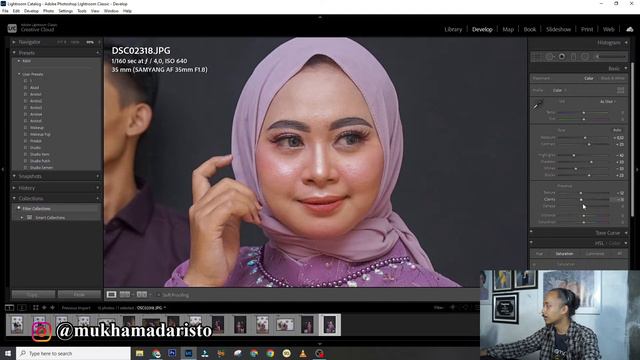Select the Graduated Filter tool
Image resolution: width=640 pixels, height=360 pixels.
pos(573,57)
